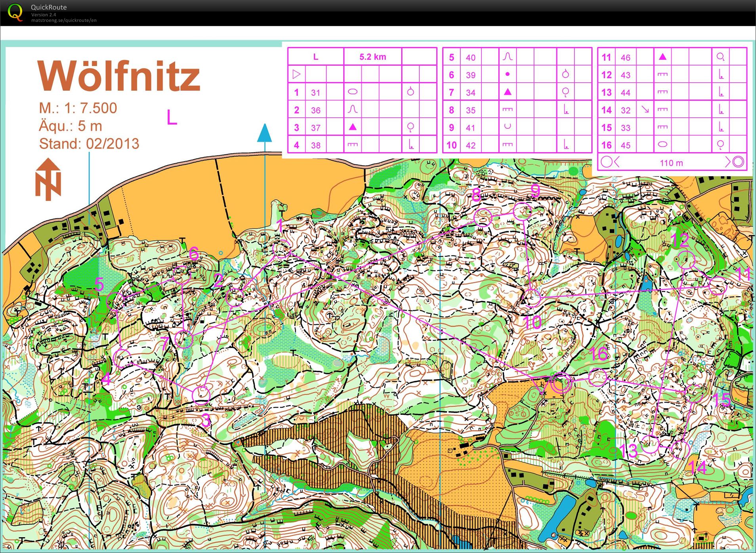Image resolution: width=756 pixels, height=553 pixels.
Task: Click the filled triangle in control row 11
Action: (x=662, y=57)
